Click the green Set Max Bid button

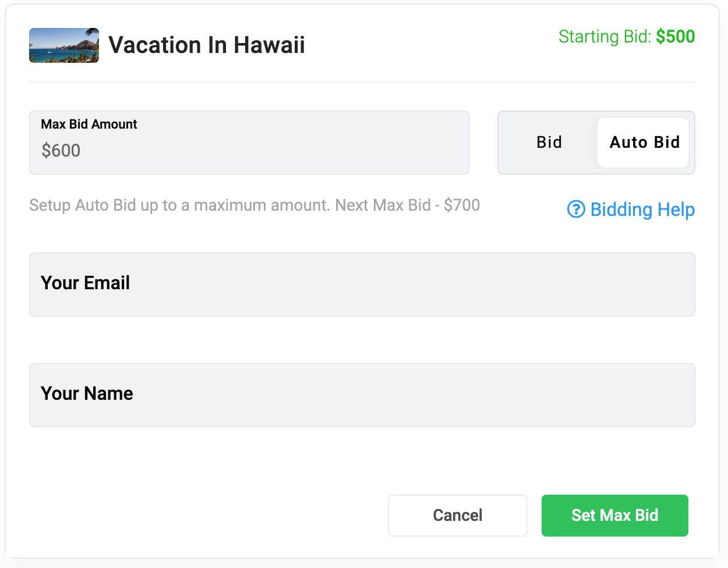(614, 516)
